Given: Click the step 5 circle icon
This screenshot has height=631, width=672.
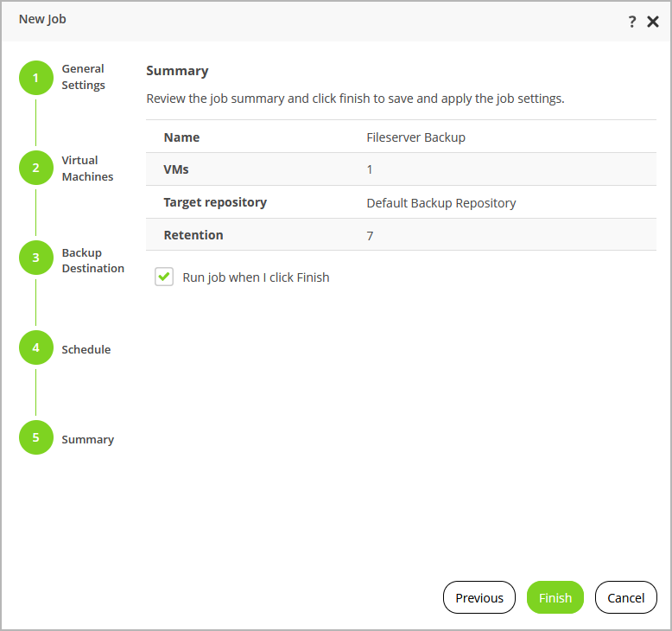Looking at the screenshot, I should click(35, 437).
